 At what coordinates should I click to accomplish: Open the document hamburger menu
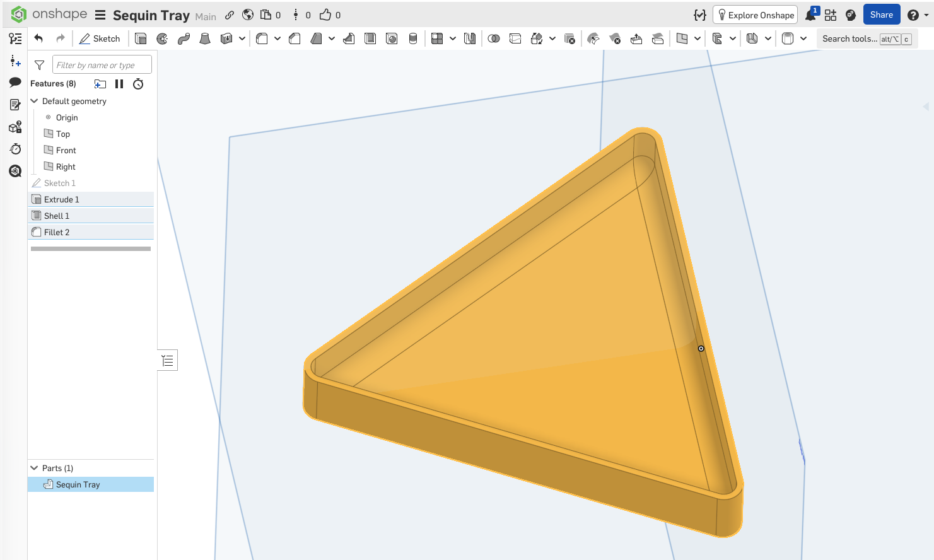pyautogui.click(x=100, y=15)
